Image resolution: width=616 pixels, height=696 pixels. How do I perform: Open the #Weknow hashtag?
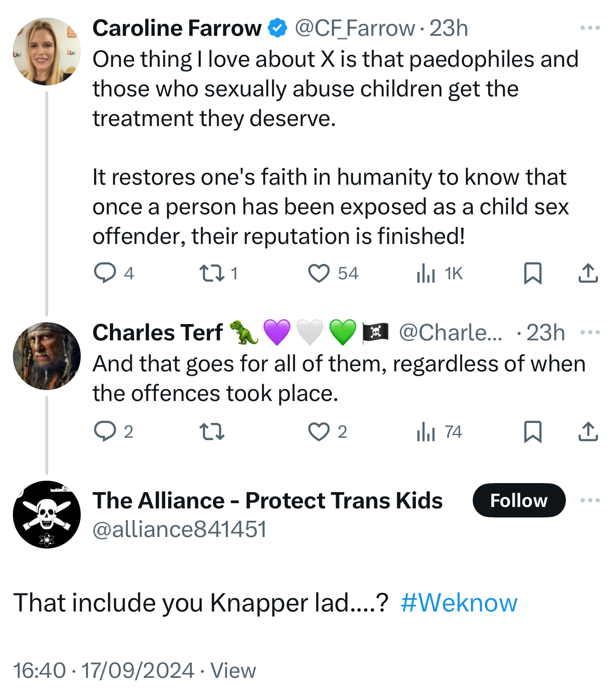pyautogui.click(x=458, y=602)
